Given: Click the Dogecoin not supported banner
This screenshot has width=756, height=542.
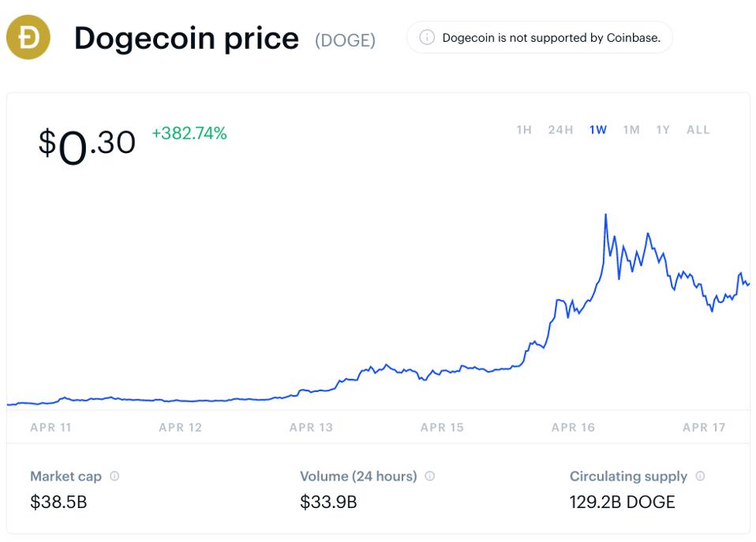Looking at the screenshot, I should [539, 36].
